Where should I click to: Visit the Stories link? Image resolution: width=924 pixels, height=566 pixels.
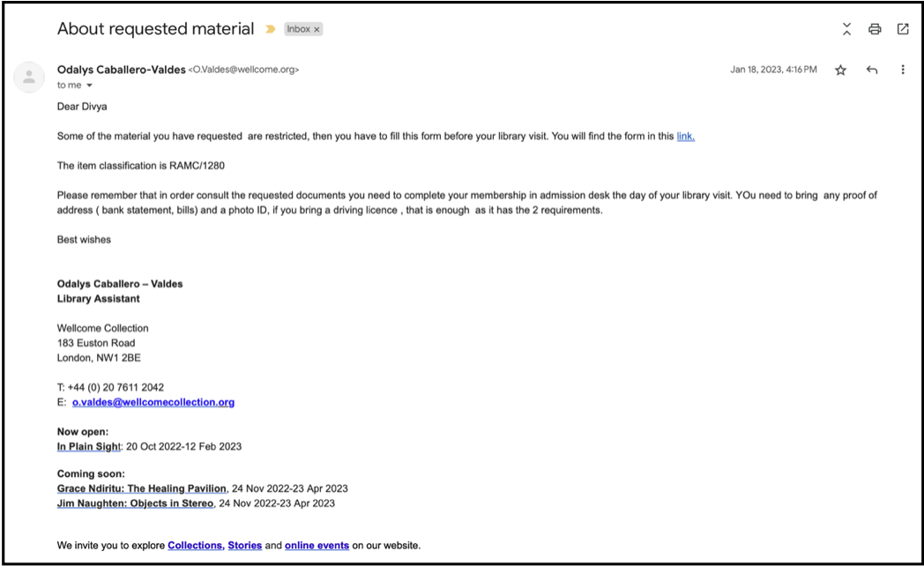click(244, 546)
